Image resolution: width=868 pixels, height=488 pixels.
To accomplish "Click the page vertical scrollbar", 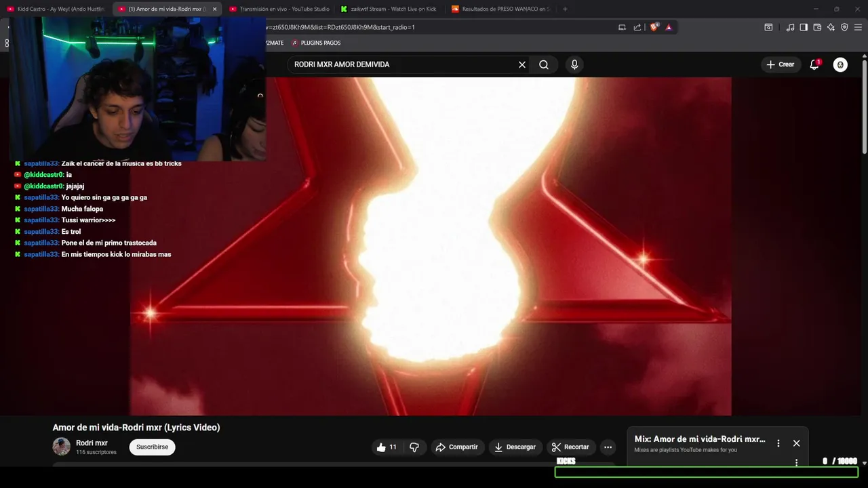I will [864, 108].
